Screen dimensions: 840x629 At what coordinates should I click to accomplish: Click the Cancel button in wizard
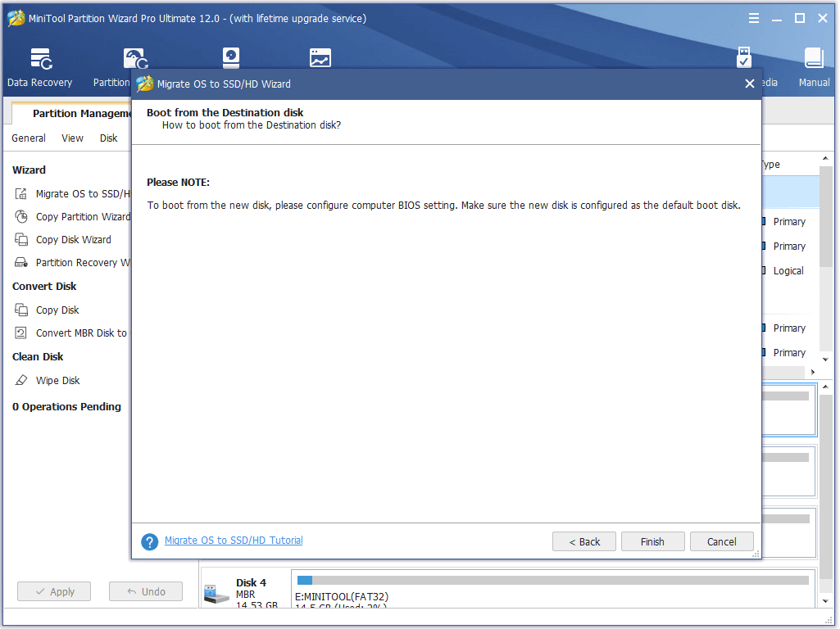click(722, 541)
